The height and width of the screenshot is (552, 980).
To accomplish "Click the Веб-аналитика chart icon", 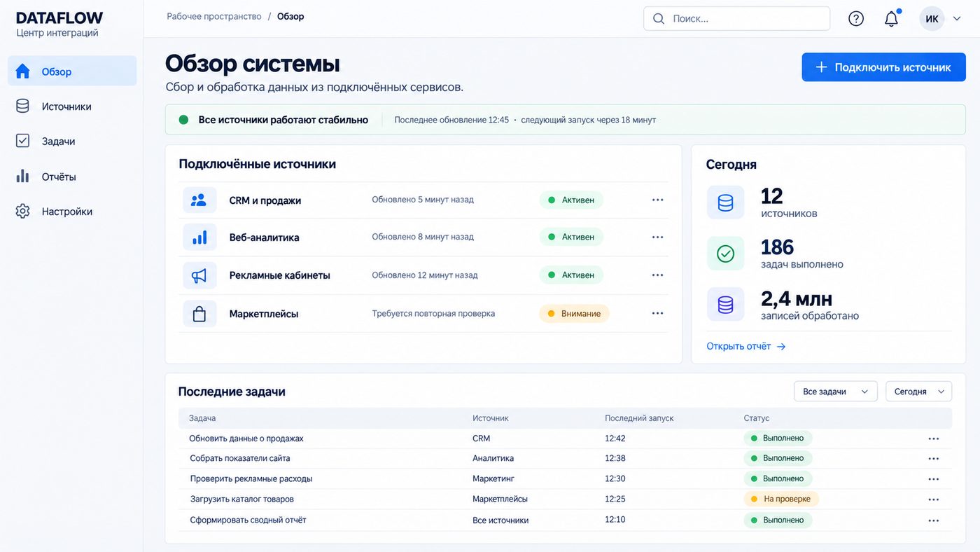I will pyautogui.click(x=199, y=237).
